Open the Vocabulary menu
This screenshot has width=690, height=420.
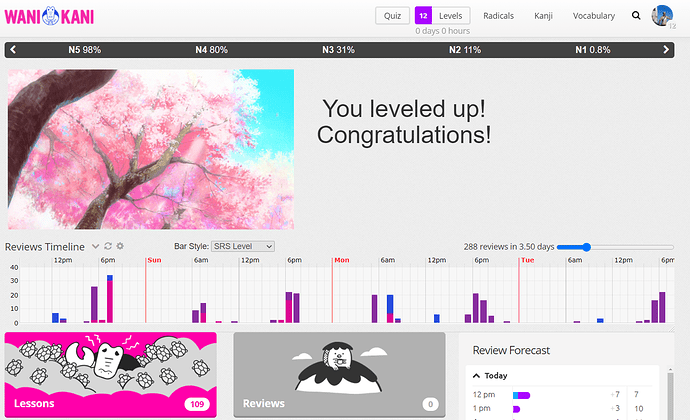pos(594,16)
